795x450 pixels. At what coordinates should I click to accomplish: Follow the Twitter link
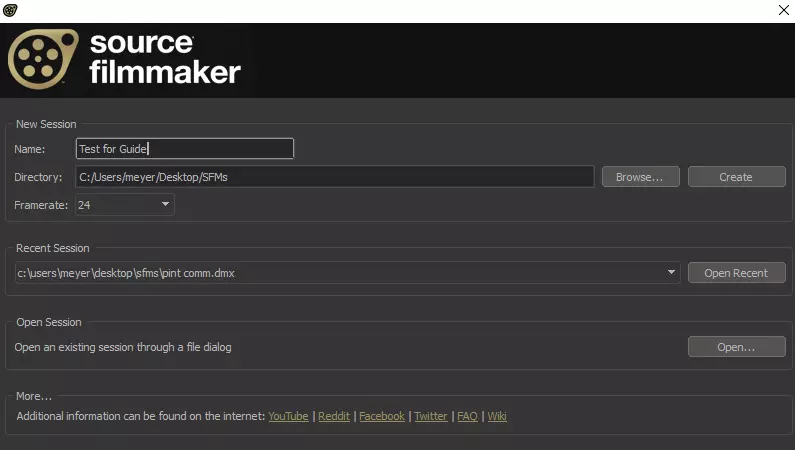[430, 416]
